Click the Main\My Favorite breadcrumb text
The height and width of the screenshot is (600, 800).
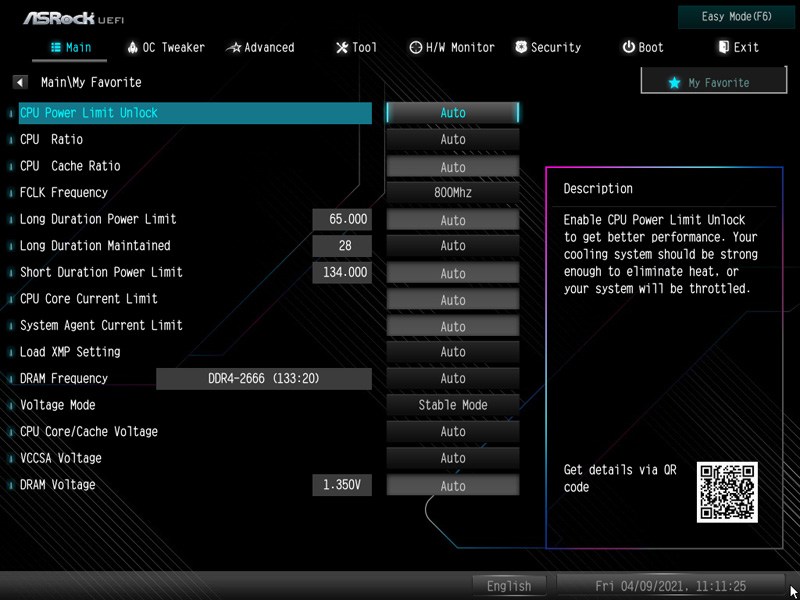tap(91, 82)
